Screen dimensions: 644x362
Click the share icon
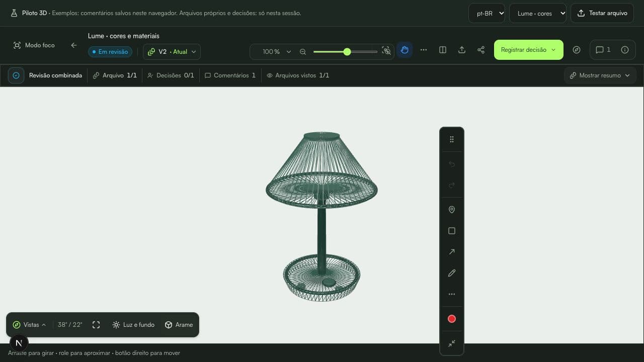(x=481, y=50)
